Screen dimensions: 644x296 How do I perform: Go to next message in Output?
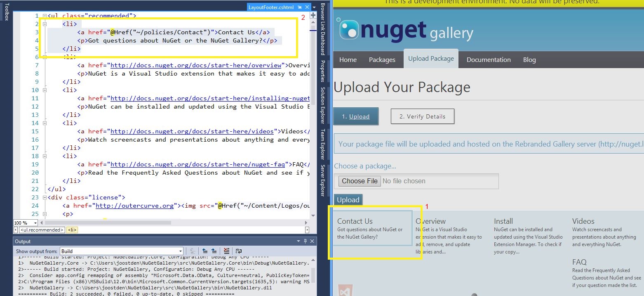214,251
